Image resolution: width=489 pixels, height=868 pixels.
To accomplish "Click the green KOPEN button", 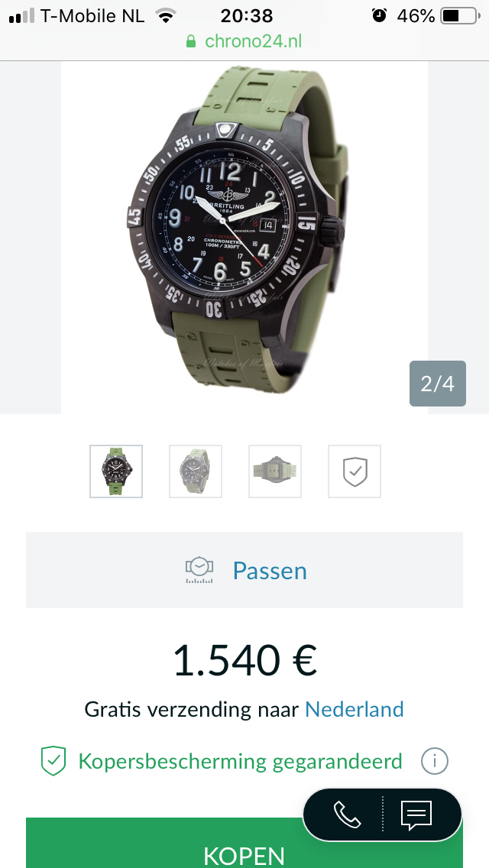I will [244, 843].
